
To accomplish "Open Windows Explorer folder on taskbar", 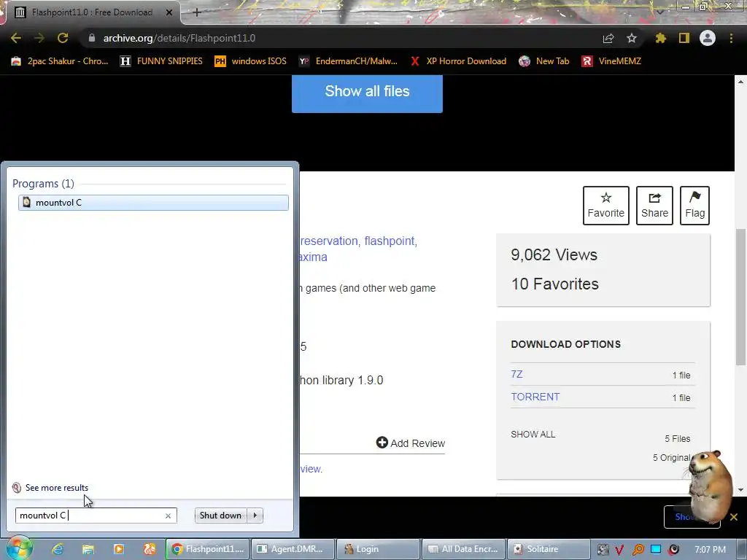I will [x=88, y=550].
